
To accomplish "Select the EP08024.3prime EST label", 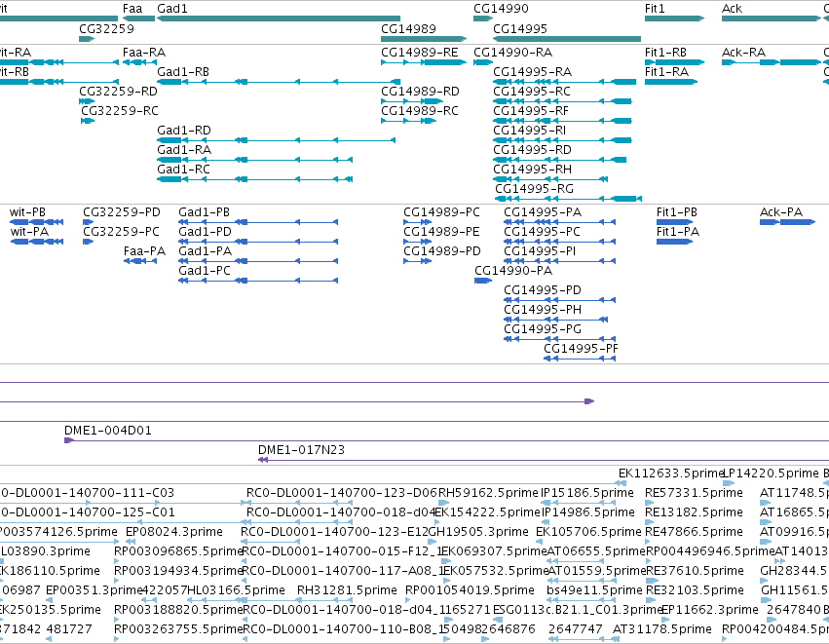I will (174, 532).
